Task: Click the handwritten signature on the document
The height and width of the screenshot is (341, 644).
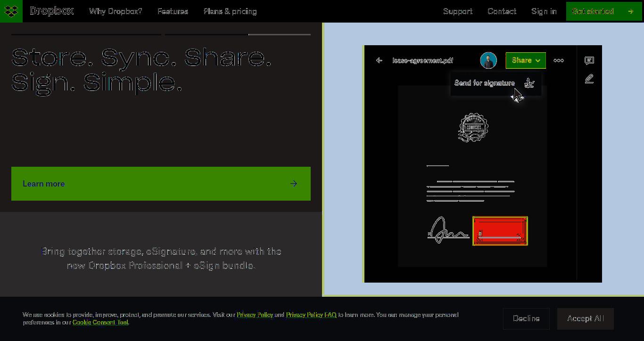Action: pos(448,230)
